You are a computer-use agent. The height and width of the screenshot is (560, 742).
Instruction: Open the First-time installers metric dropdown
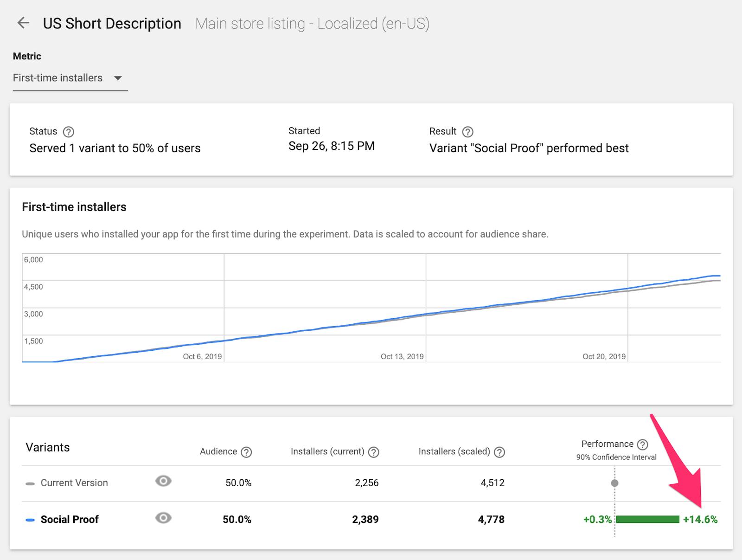coord(70,78)
